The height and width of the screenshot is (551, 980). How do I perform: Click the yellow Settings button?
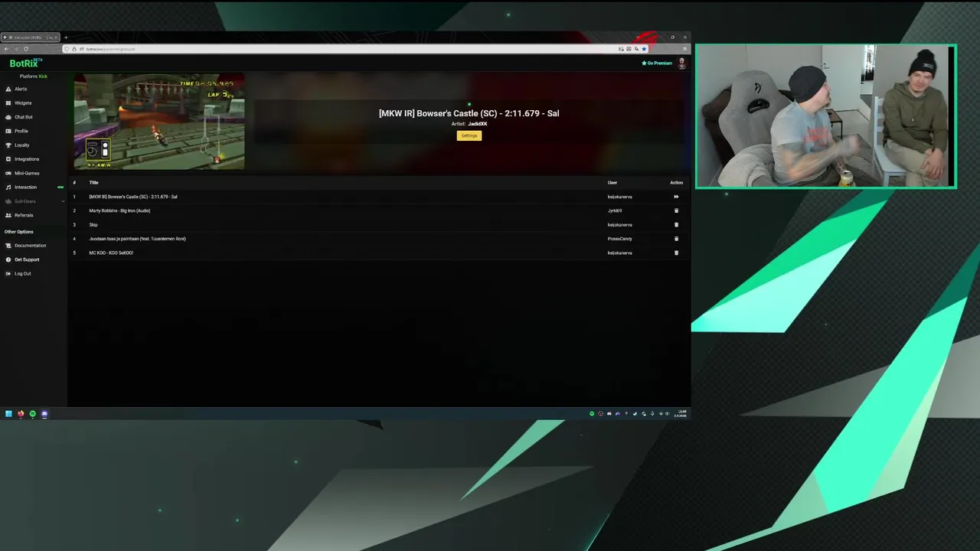(x=469, y=135)
